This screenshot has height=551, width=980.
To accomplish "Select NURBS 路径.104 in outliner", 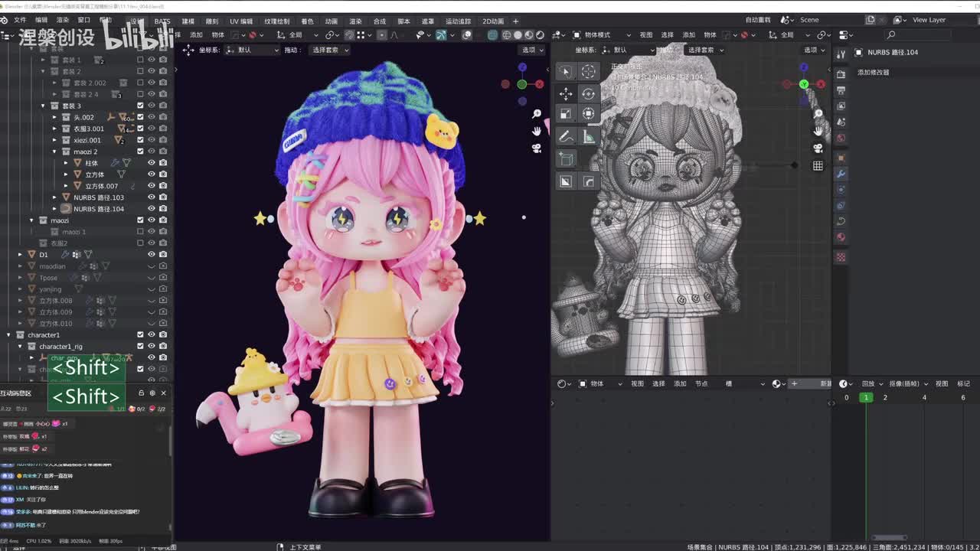I will point(98,209).
